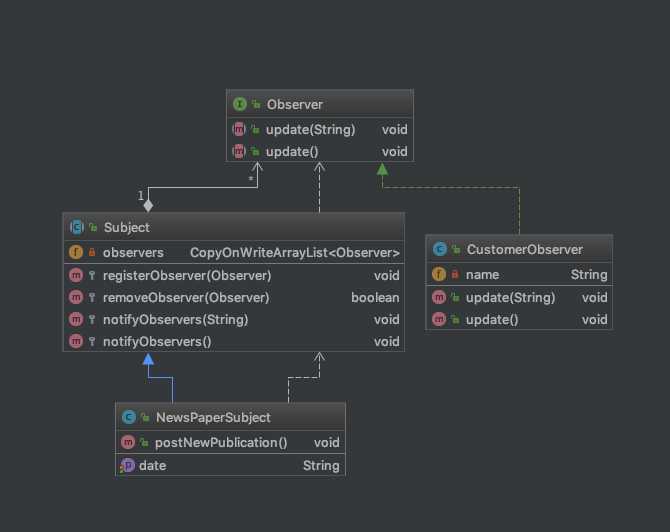This screenshot has height=532, width=670.
Task: Click the method icon of Observer update(String)
Action: (x=239, y=129)
